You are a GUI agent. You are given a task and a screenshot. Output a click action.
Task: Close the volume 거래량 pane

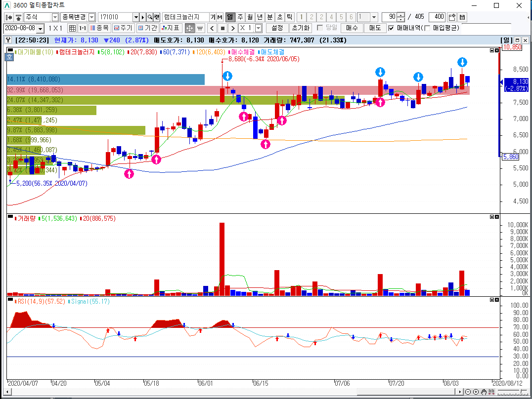click(x=497, y=217)
